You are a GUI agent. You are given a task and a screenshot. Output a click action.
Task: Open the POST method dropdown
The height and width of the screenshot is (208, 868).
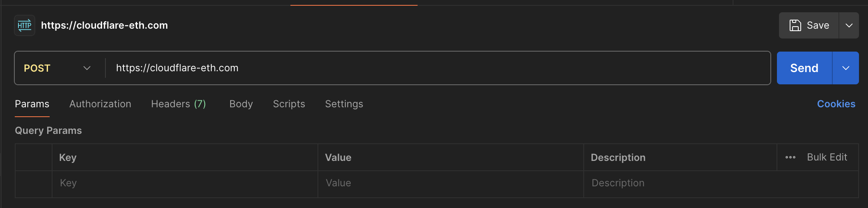[x=57, y=68]
